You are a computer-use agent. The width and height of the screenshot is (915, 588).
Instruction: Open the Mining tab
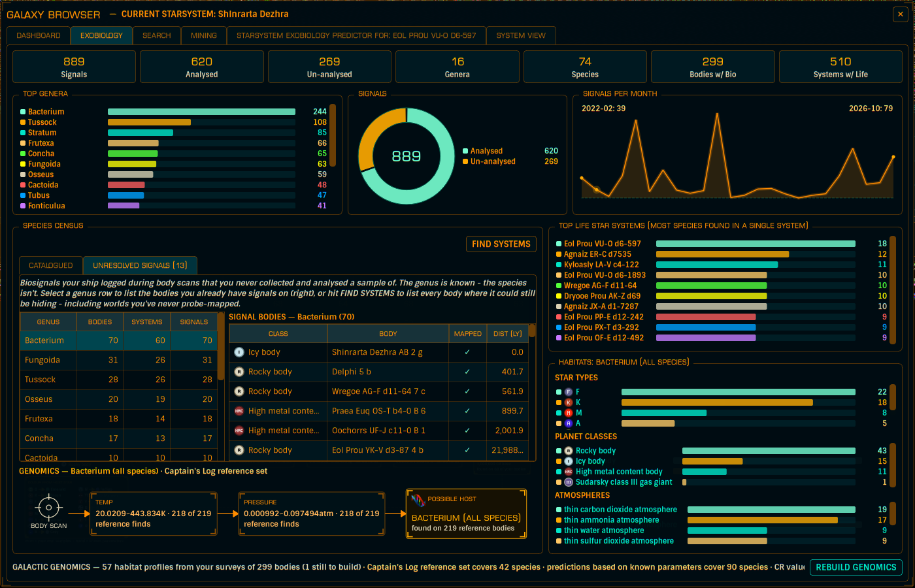(204, 35)
